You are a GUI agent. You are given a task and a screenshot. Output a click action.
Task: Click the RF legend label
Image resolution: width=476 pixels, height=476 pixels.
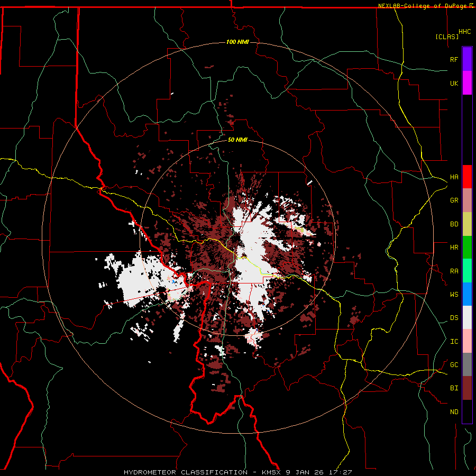coord(454,59)
